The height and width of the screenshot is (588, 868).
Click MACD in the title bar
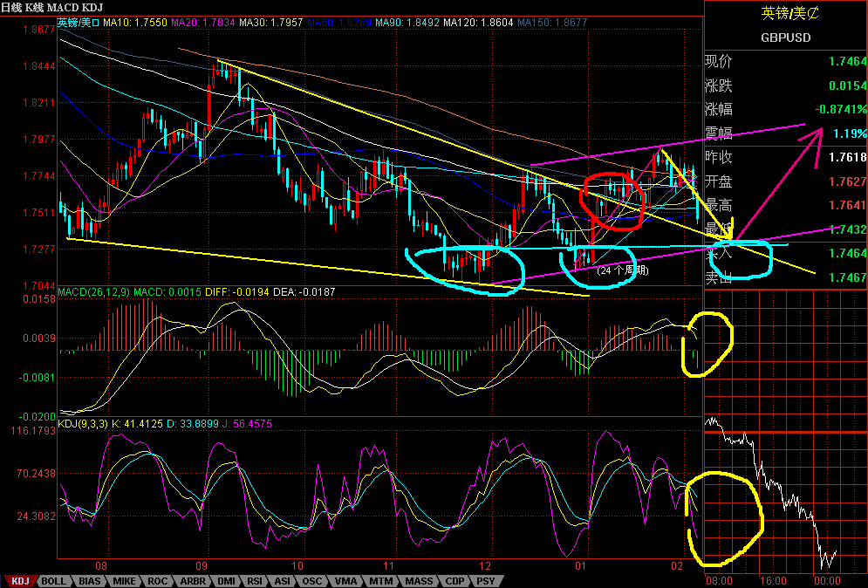[62, 8]
